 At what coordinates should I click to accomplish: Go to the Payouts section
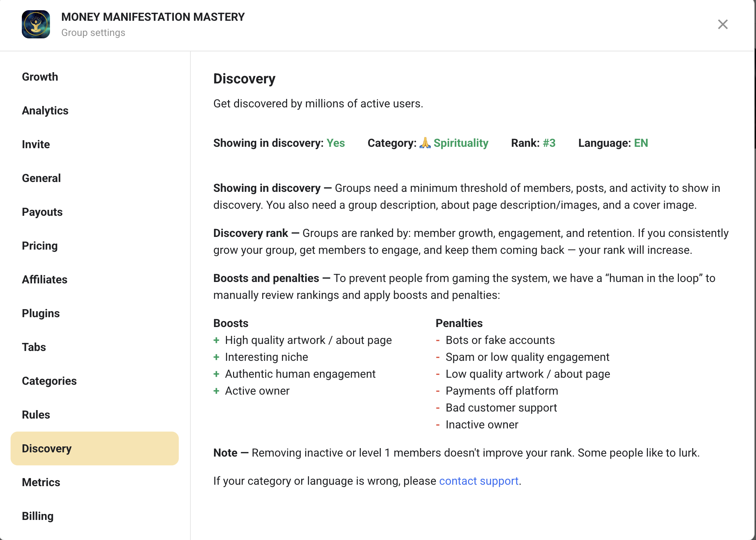coord(42,212)
